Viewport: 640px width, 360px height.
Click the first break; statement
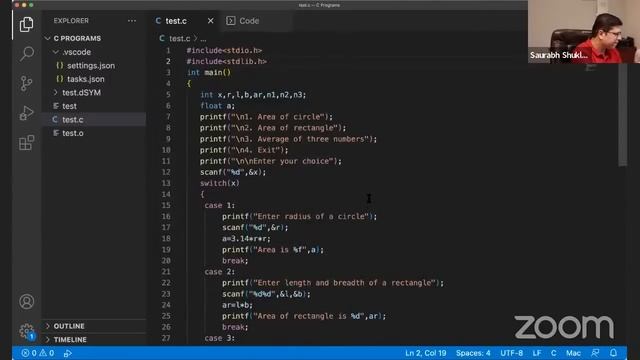[235, 261]
